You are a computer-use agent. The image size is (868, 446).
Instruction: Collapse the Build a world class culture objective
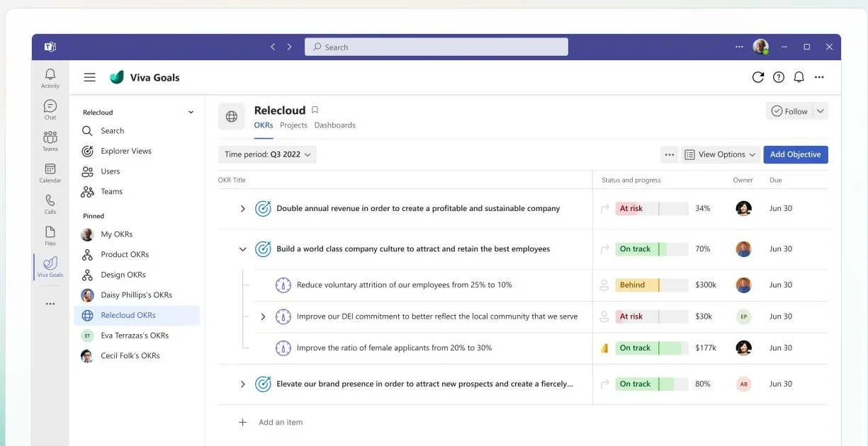click(x=242, y=249)
